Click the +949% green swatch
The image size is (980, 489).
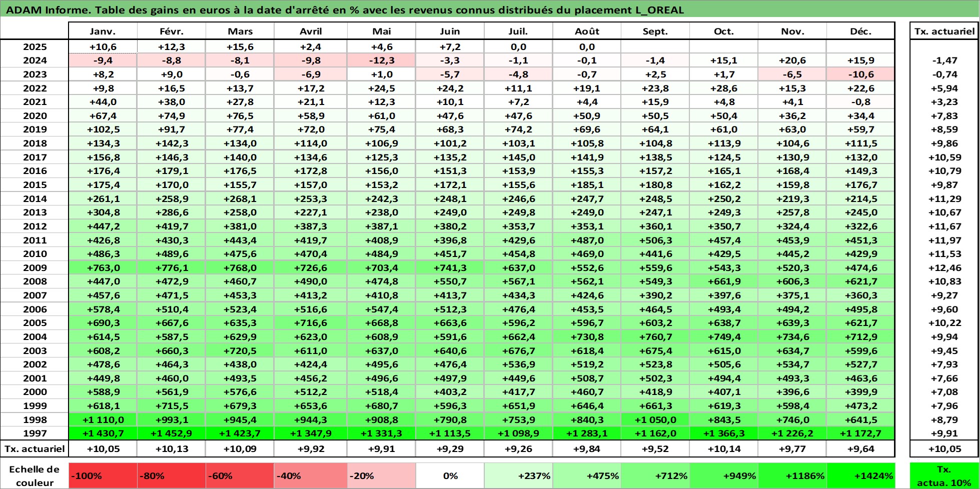point(724,476)
